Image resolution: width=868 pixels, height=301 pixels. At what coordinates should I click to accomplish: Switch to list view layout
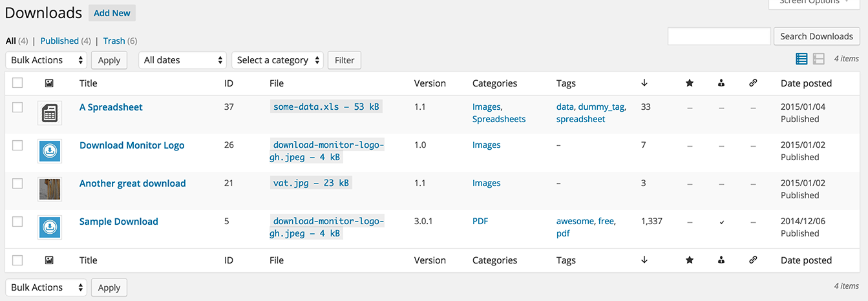coord(801,59)
